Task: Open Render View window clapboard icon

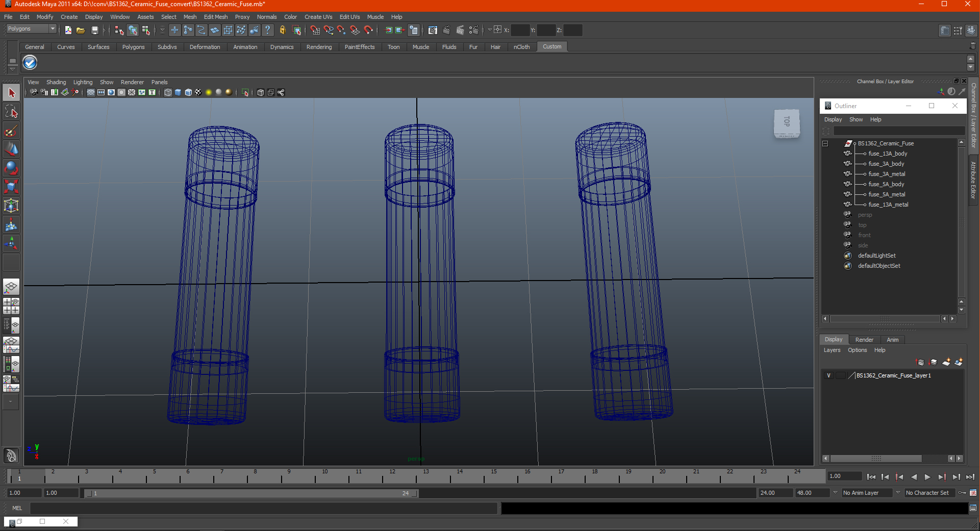Action: (433, 30)
